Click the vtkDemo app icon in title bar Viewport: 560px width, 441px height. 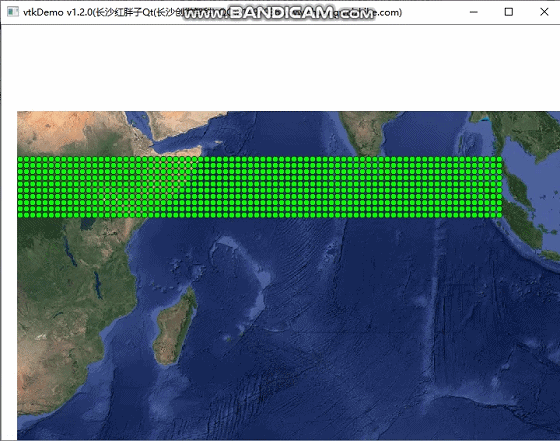pyautogui.click(x=13, y=12)
